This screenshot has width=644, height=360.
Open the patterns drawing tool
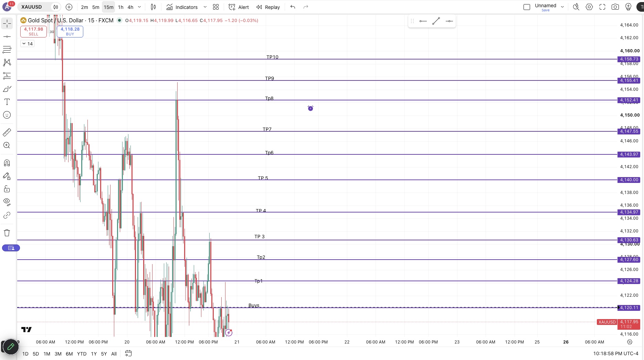point(7,63)
